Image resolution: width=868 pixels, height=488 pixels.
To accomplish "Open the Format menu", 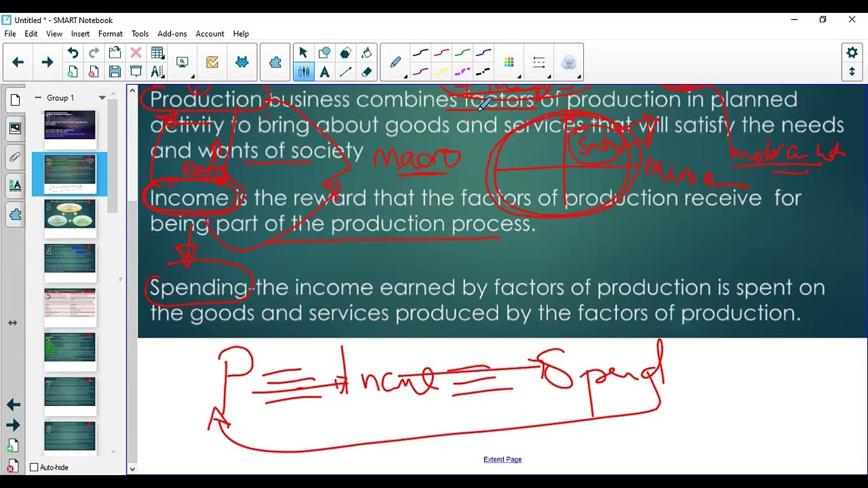I will point(111,34).
